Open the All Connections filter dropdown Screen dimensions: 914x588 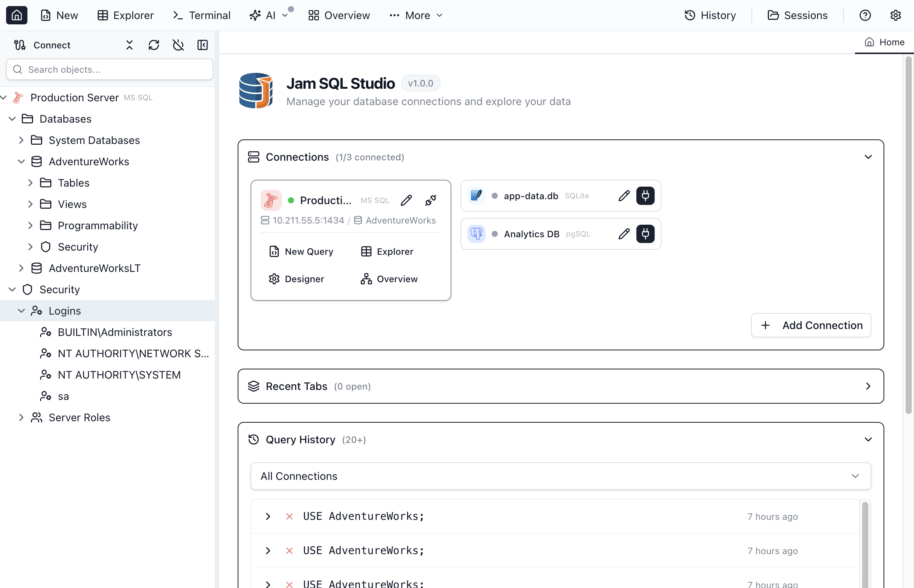[x=561, y=476]
